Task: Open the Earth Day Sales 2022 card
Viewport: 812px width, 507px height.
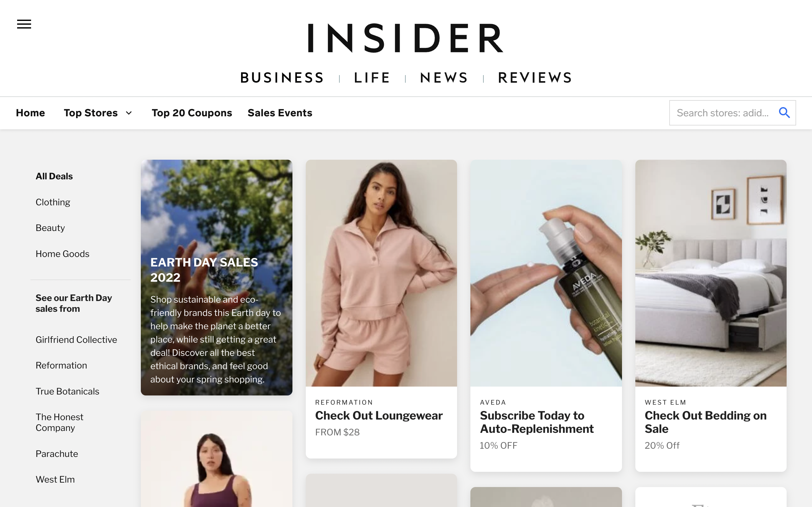Action: click(x=216, y=277)
